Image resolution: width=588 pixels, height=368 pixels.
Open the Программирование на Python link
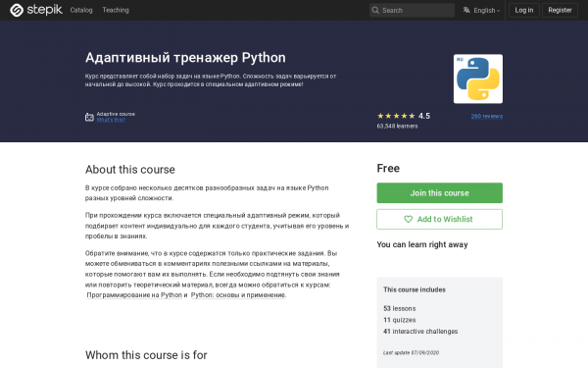[134, 295]
